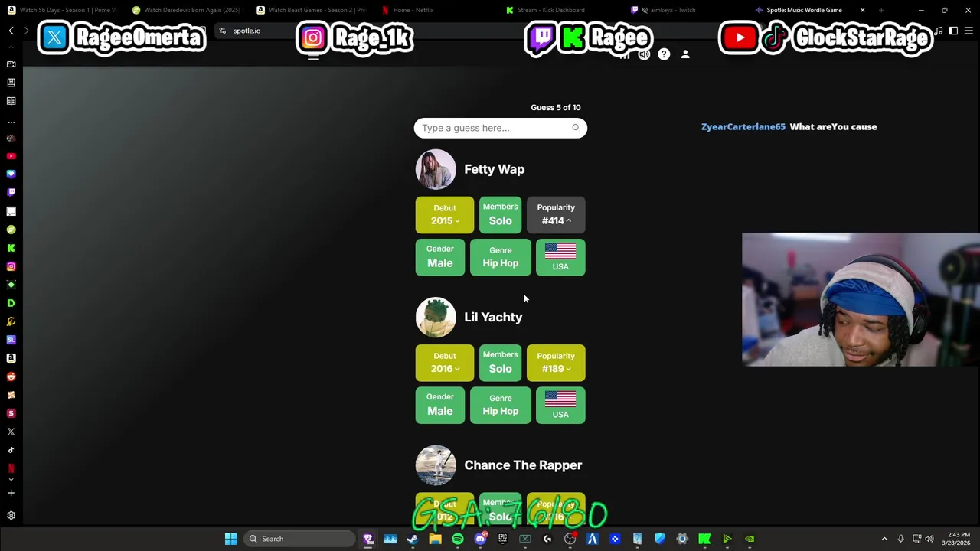Click Lil Yachty's Gender Male tile
The height and width of the screenshot is (551, 980).
pyautogui.click(x=439, y=405)
